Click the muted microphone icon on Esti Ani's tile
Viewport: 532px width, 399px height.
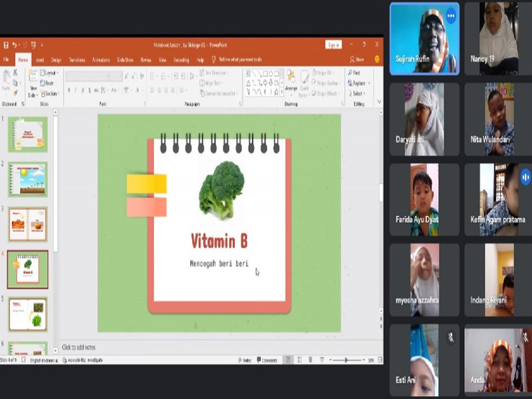tap(451, 337)
